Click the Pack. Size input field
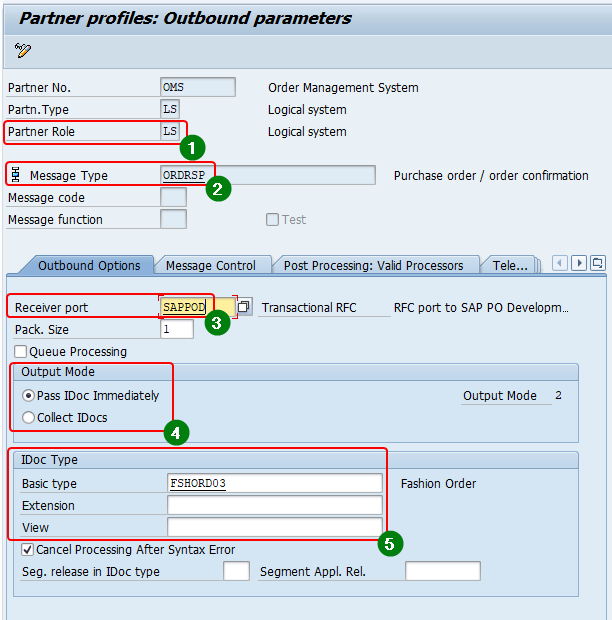Screen dimensions: 612x620 coord(177,329)
